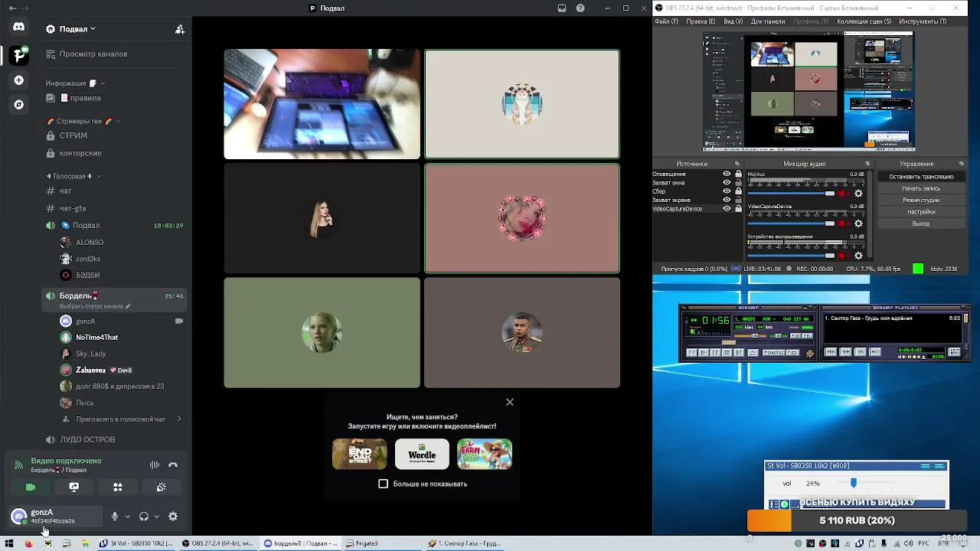Screen dimensions: 980x551
Task: Turn off the camera in Discord
Action: click(31, 487)
